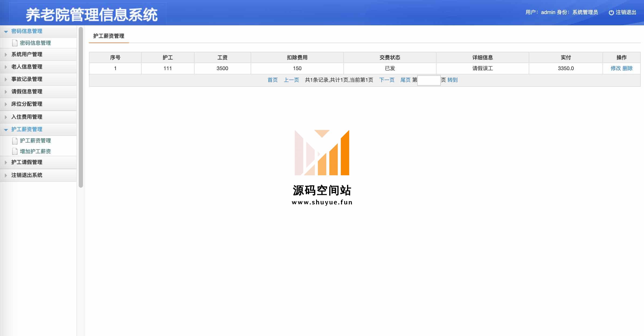This screenshot has height=336, width=644.
Task: Click the 详细信息 column header
Action: pos(483,58)
